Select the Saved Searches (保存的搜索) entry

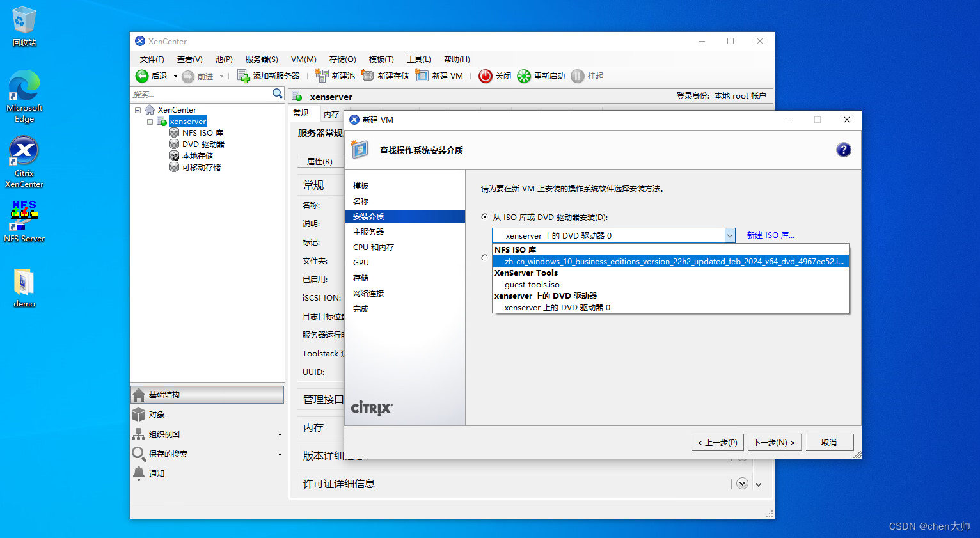(x=207, y=454)
